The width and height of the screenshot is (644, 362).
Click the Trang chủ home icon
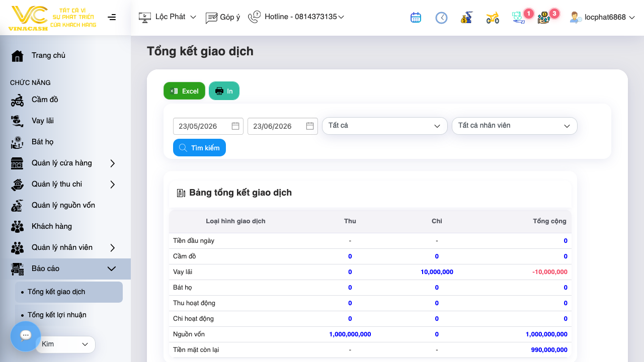[x=18, y=55]
